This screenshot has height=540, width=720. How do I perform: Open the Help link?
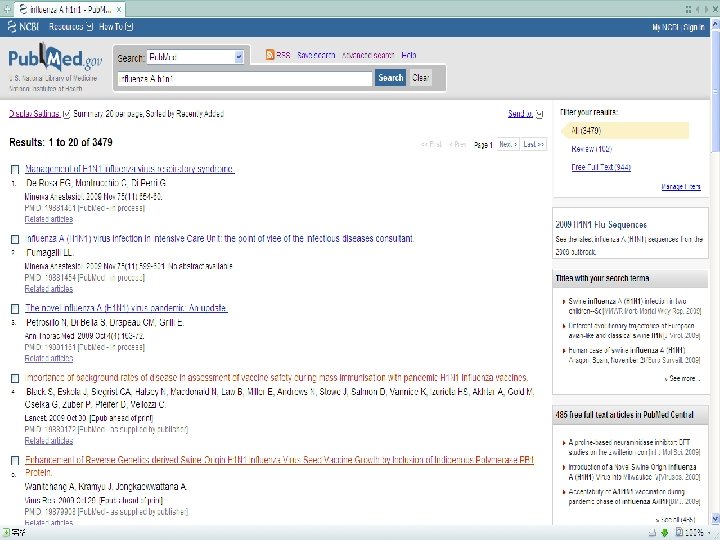point(409,55)
